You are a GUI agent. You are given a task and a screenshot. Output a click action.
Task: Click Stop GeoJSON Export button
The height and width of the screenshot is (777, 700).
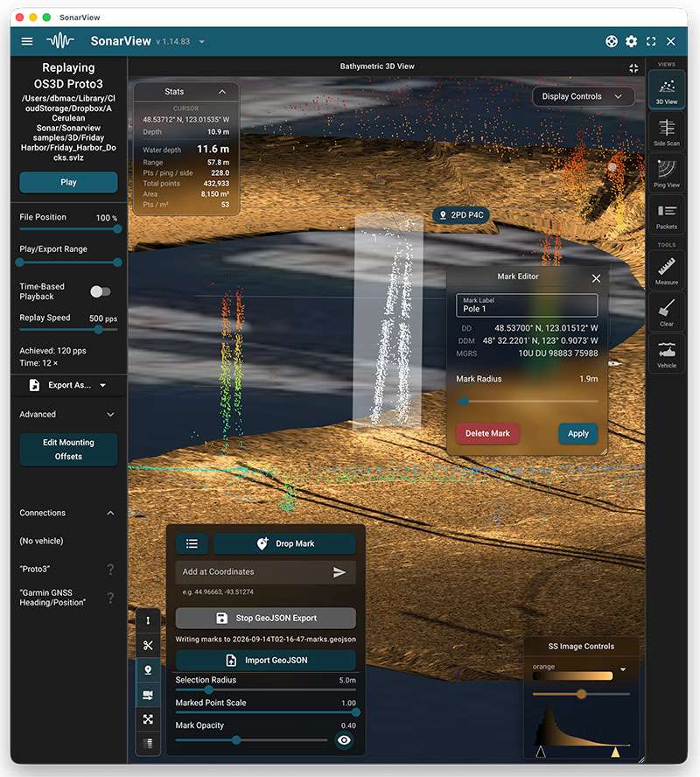tap(265, 618)
